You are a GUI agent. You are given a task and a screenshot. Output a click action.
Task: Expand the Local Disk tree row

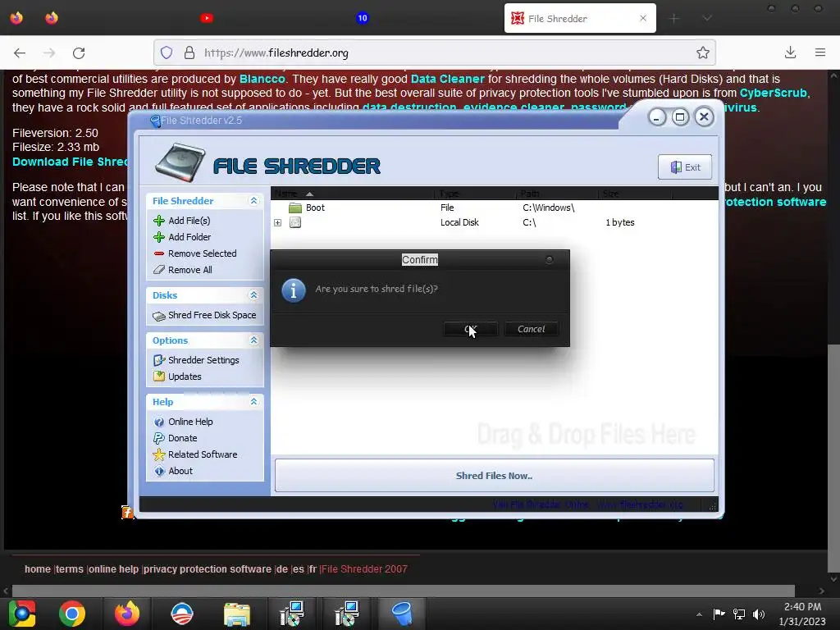pyautogui.click(x=277, y=222)
